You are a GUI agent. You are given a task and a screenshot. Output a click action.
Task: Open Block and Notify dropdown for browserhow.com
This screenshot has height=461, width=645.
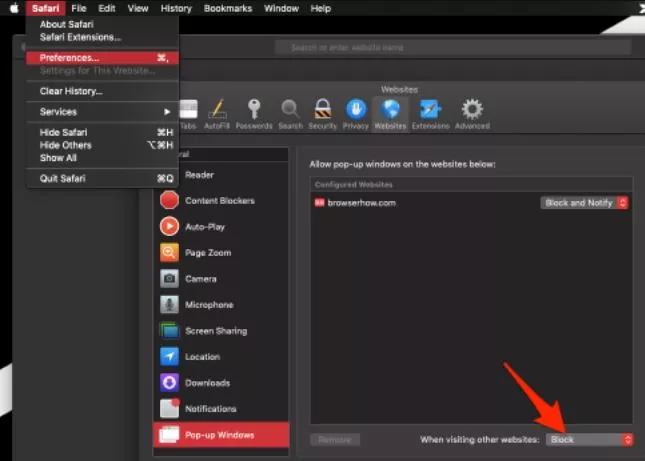tap(584, 203)
